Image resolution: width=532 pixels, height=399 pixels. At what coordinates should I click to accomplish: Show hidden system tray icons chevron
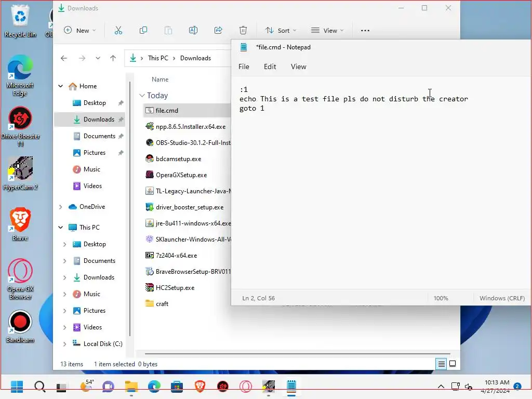pyautogui.click(x=441, y=386)
